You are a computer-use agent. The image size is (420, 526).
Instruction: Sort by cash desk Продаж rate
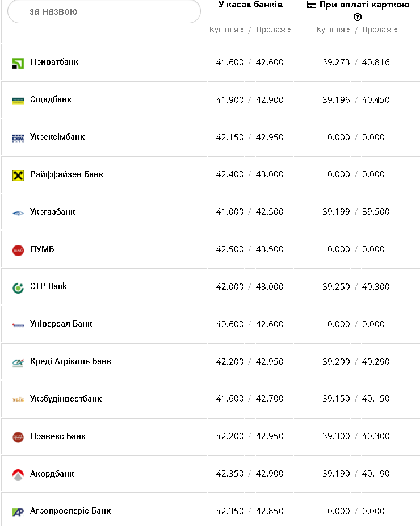273,30
